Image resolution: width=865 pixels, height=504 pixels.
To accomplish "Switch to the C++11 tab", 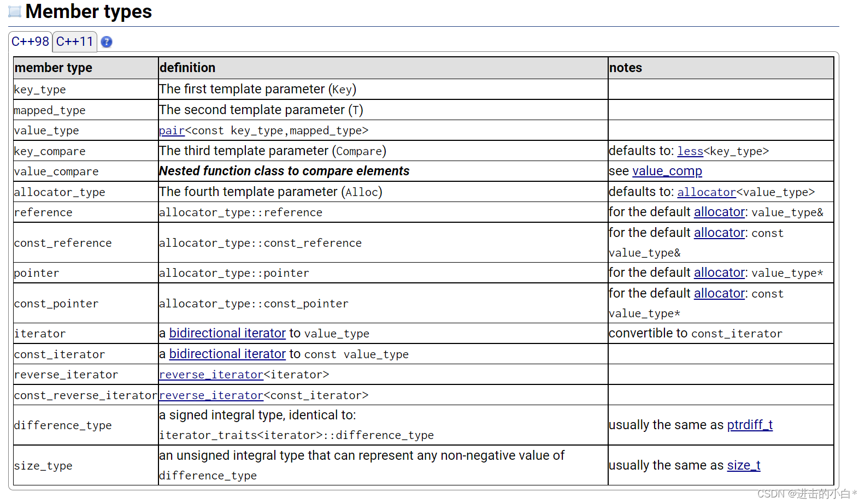I will coord(75,41).
